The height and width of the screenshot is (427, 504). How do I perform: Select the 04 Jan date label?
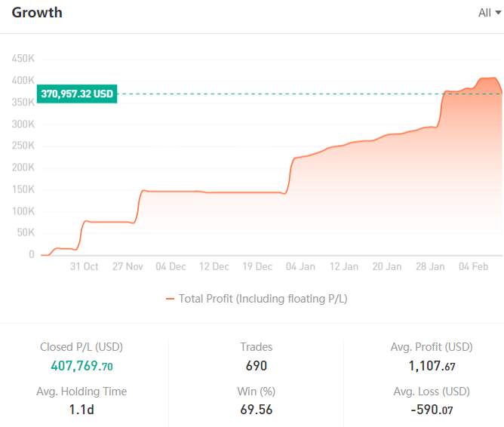coord(300,266)
